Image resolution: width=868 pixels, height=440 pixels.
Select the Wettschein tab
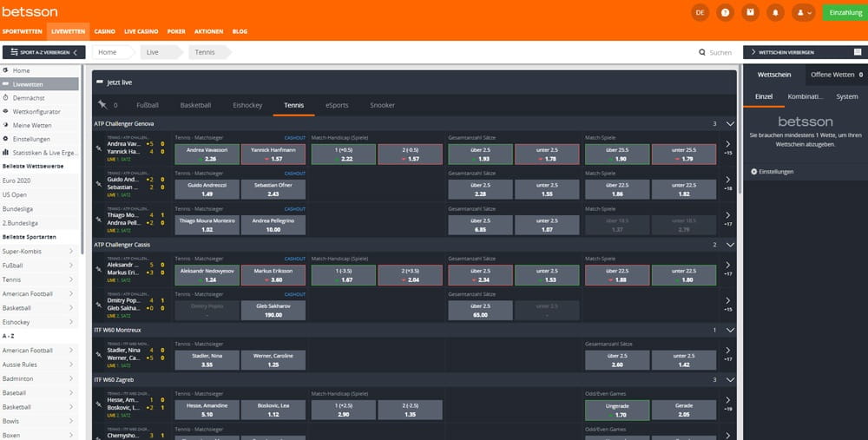point(774,75)
